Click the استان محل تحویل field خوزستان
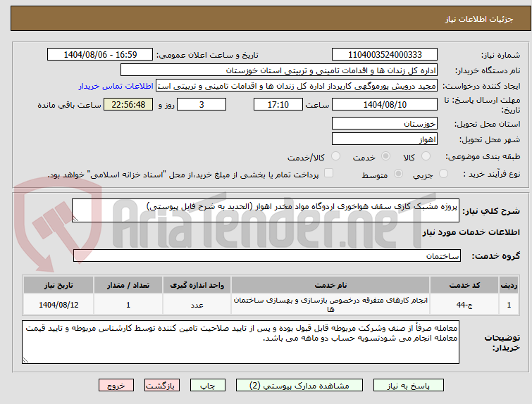The height and width of the screenshot is (404, 532). click(385, 123)
